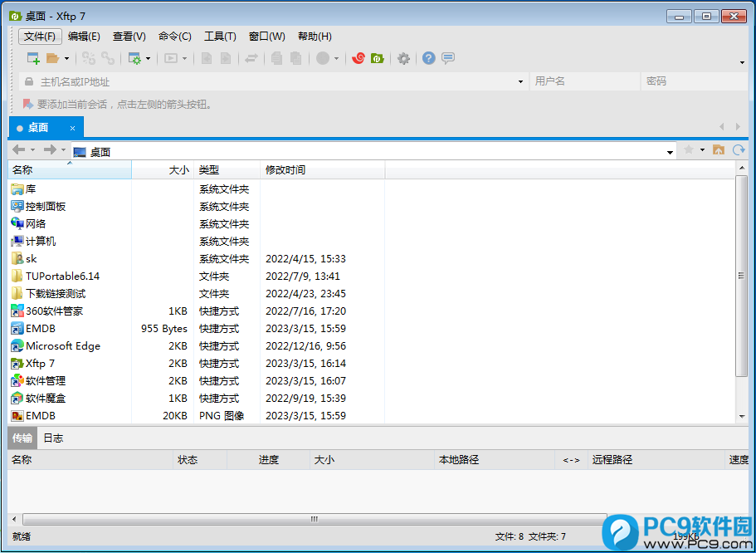The width and height of the screenshot is (756, 553).
Task: Open help with the blue question-mark icon
Action: (x=429, y=58)
